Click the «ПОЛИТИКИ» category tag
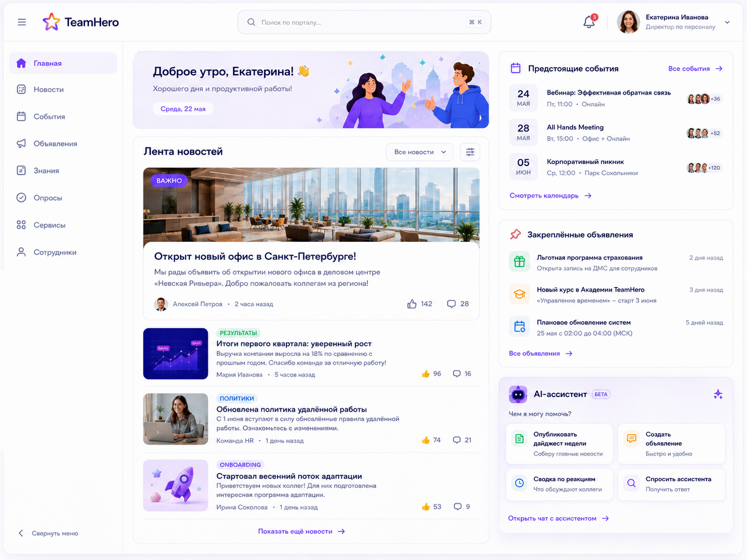The width and height of the screenshot is (747, 560). tap(237, 399)
